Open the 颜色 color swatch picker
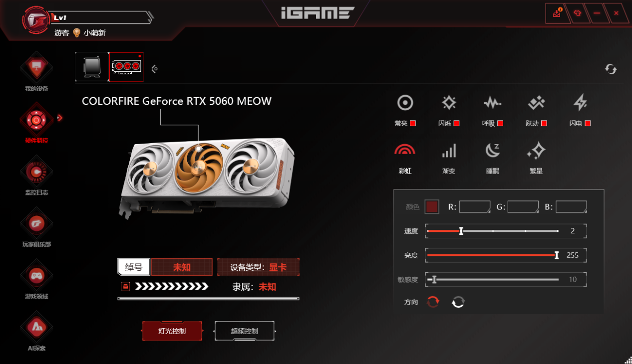The width and height of the screenshot is (632, 364). click(x=431, y=206)
